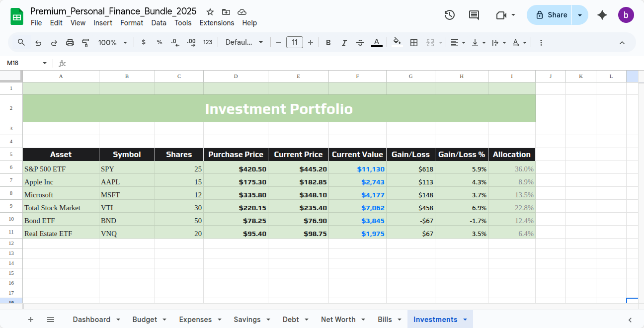Click the document title text

pos(113,11)
